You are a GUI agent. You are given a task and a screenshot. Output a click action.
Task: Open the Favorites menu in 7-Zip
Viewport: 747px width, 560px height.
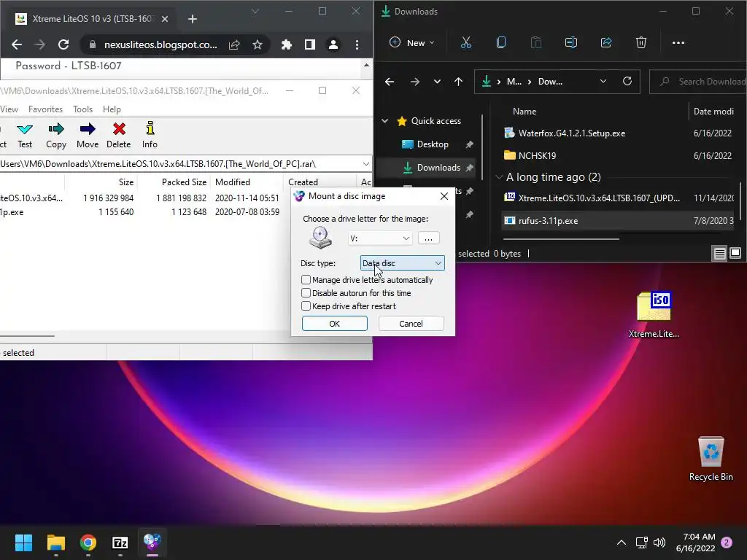point(45,109)
